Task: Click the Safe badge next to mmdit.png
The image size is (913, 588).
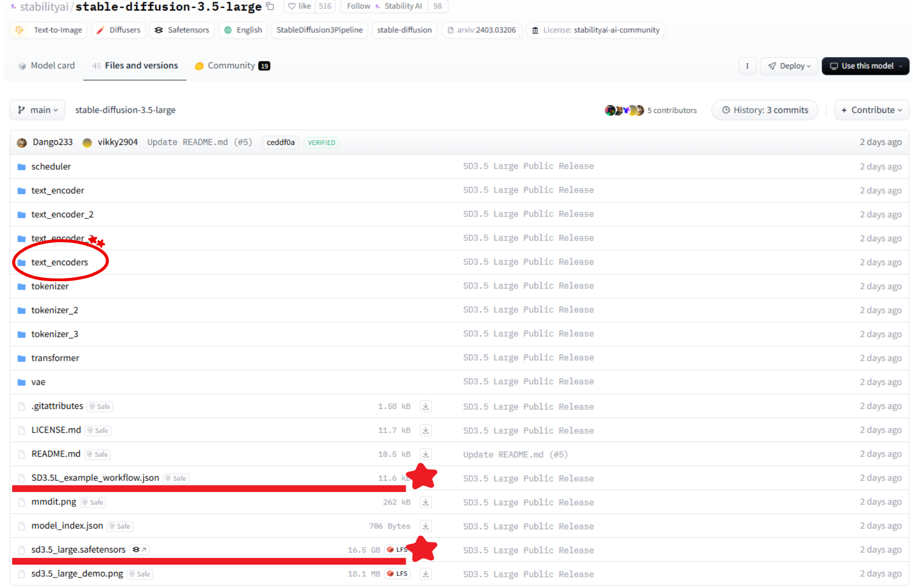Action: [93, 503]
